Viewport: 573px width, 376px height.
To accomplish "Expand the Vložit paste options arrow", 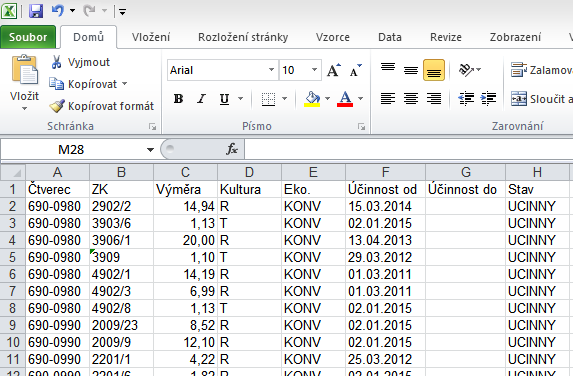I will 24,109.
